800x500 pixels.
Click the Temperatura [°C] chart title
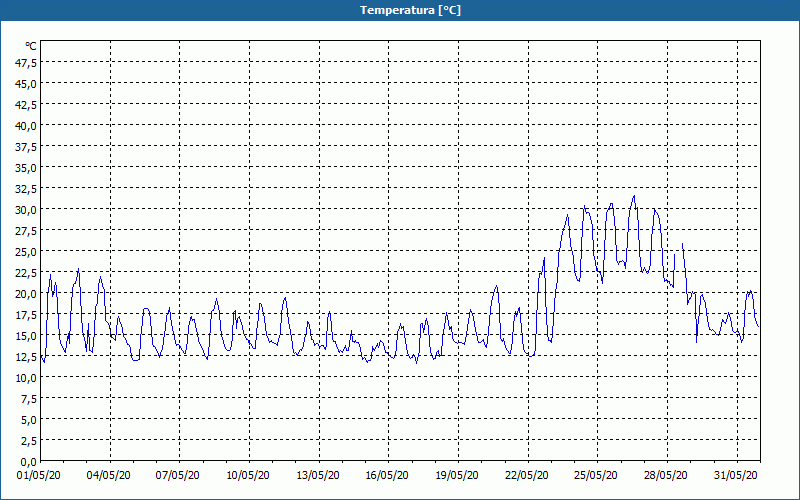pyautogui.click(x=410, y=10)
